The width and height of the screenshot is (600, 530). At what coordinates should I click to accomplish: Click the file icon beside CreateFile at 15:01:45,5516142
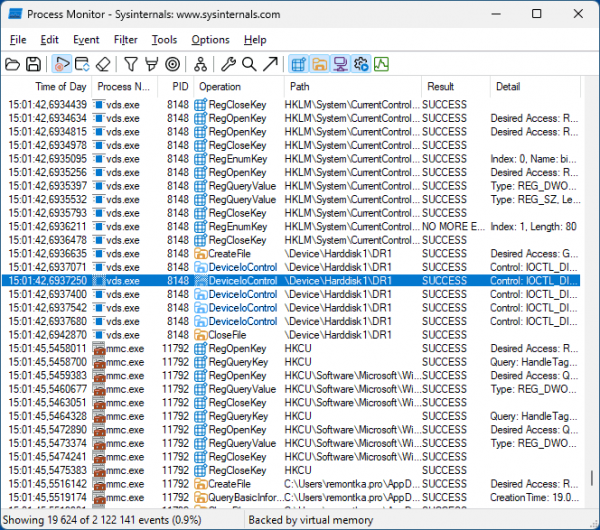coord(201,484)
